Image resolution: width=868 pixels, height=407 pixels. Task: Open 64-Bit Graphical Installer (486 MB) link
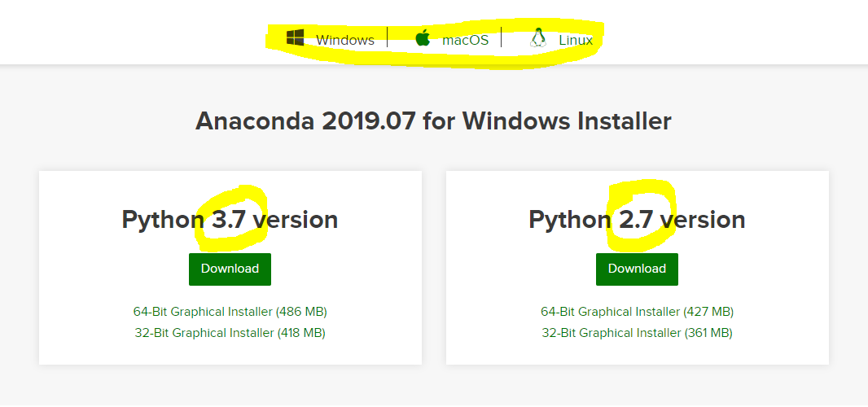pos(230,312)
